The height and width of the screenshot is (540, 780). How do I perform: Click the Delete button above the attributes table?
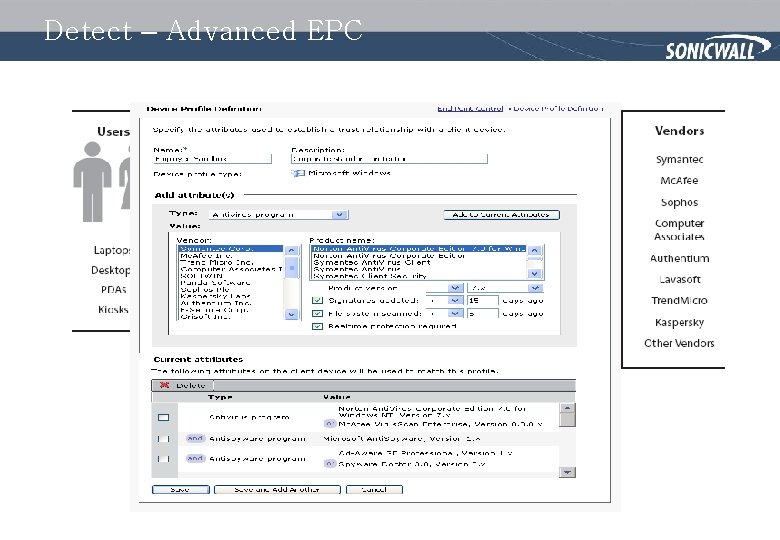pyautogui.click(x=183, y=385)
